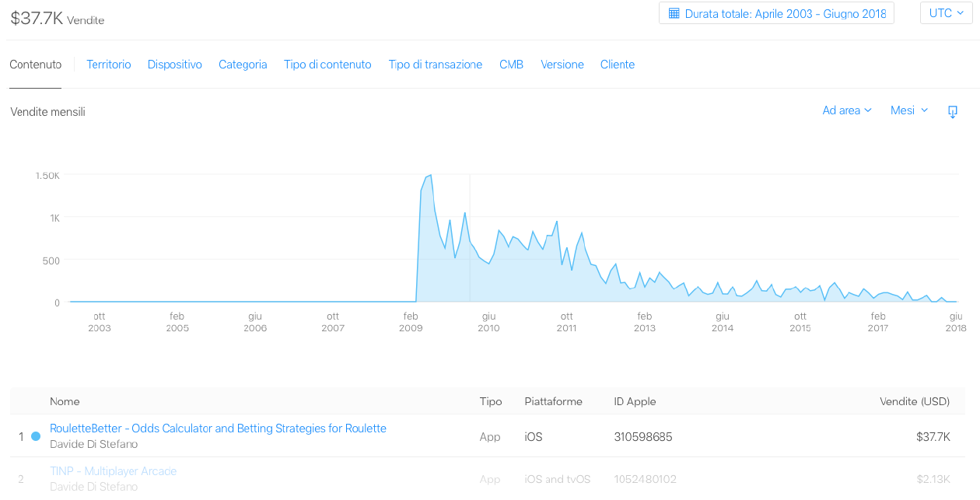Image resolution: width=980 pixels, height=500 pixels.
Task: Open the Tipo di contenuto tab
Action: coord(327,65)
